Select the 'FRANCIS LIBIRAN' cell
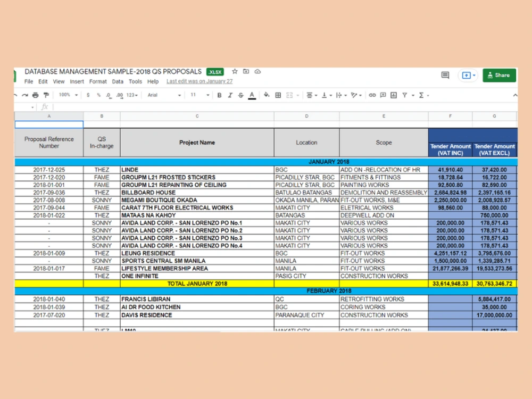This screenshot has width=532, height=399. point(197,299)
